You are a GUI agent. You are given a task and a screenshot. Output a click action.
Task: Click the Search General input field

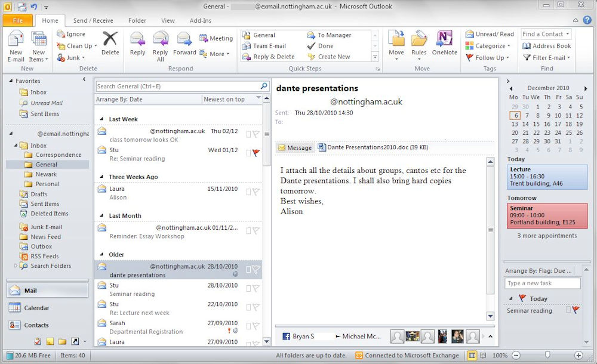coord(177,87)
